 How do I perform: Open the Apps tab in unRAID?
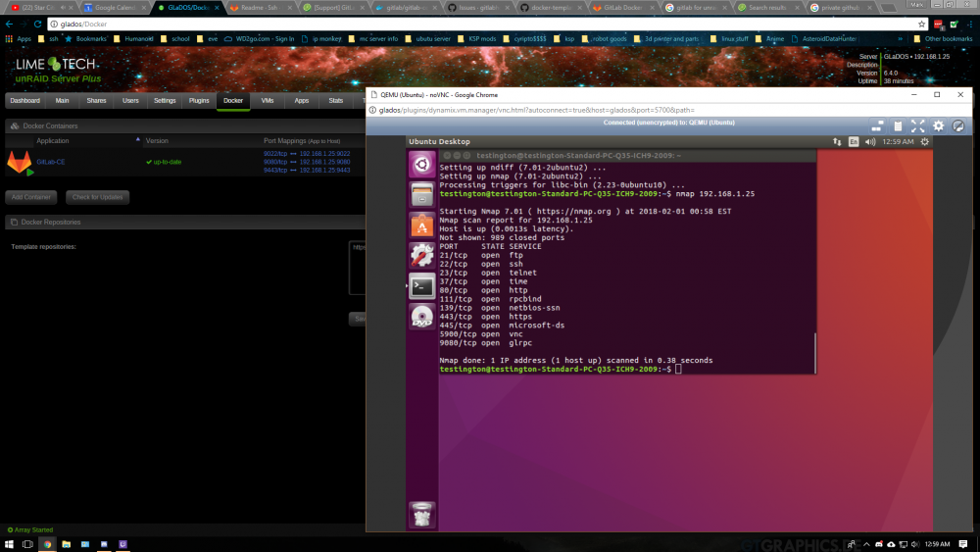point(301,101)
